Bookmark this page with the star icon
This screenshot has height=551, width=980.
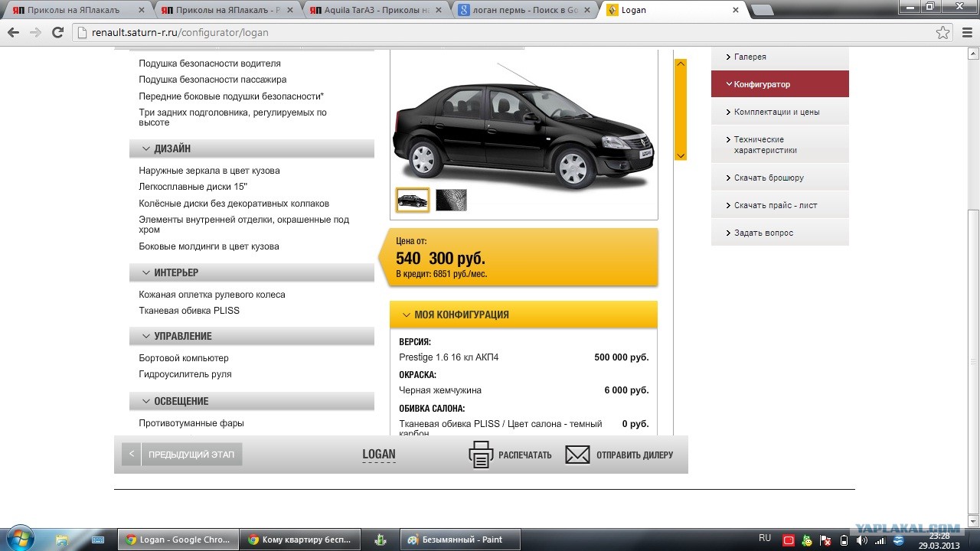(943, 33)
